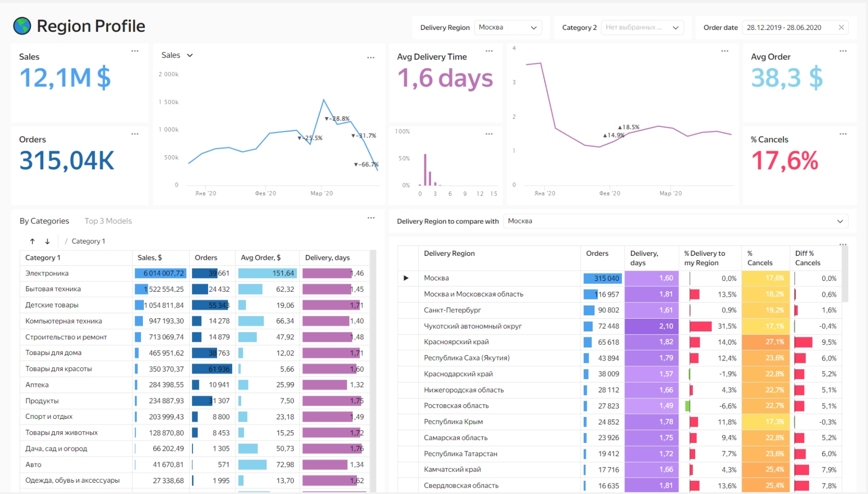Clear the Order date range with X
This screenshot has width=868, height=494.
click(x=841, y=27)
